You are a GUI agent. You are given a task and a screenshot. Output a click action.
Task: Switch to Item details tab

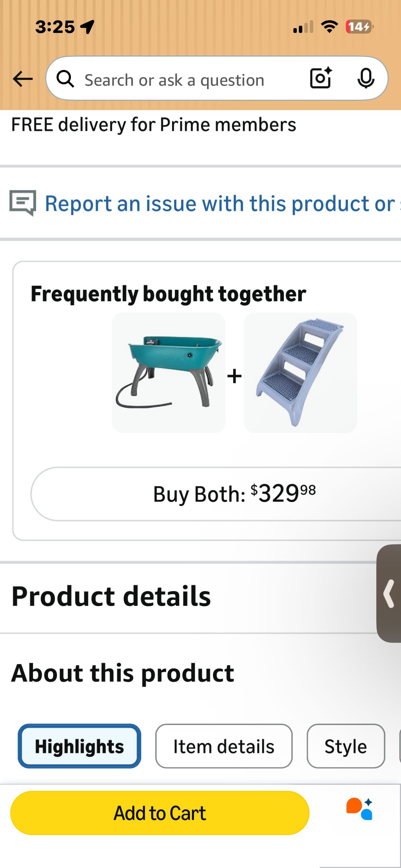224,746
